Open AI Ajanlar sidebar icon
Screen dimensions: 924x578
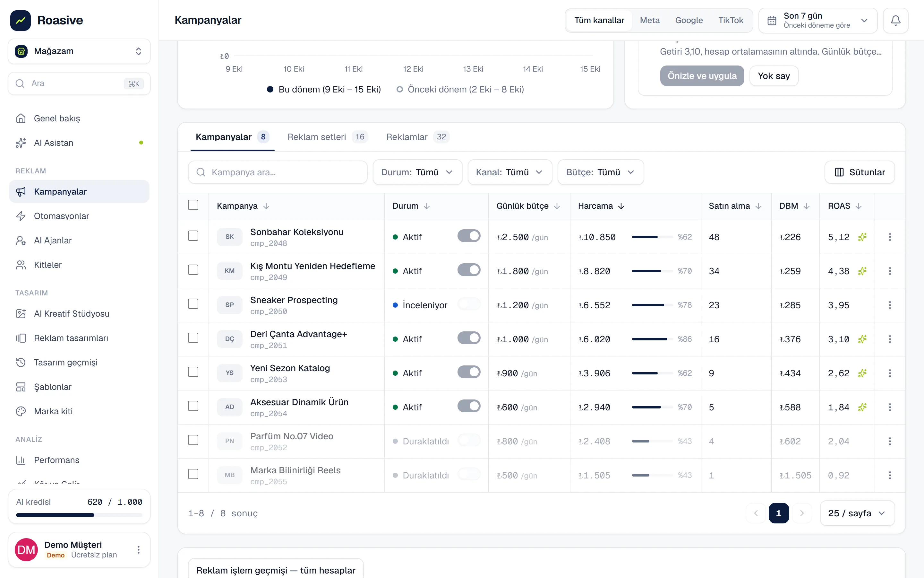21,241
